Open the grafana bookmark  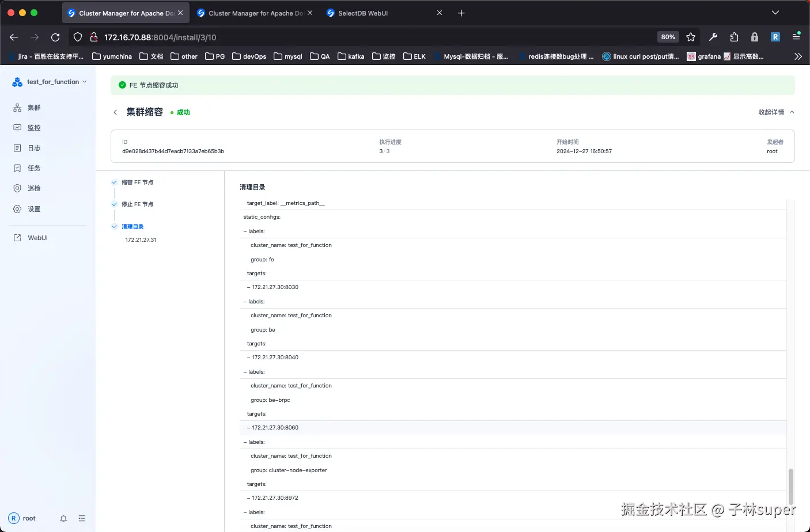click(x=703, y=56)
